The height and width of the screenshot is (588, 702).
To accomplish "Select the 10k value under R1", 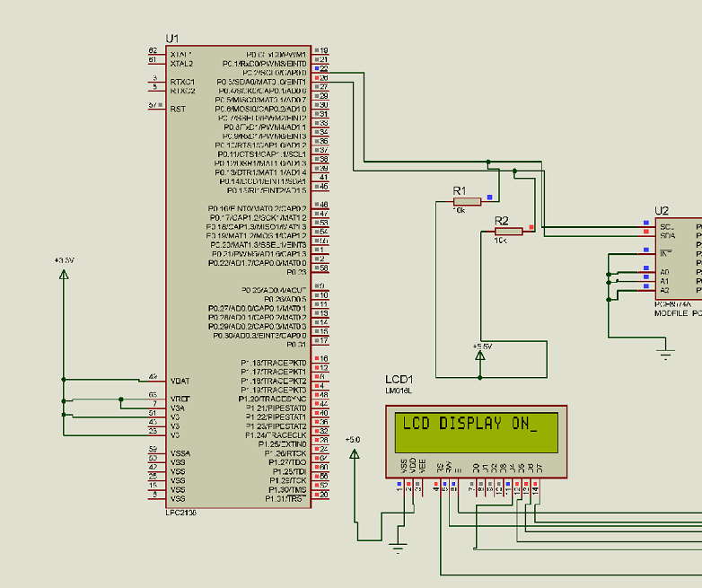I will (459, 210).
